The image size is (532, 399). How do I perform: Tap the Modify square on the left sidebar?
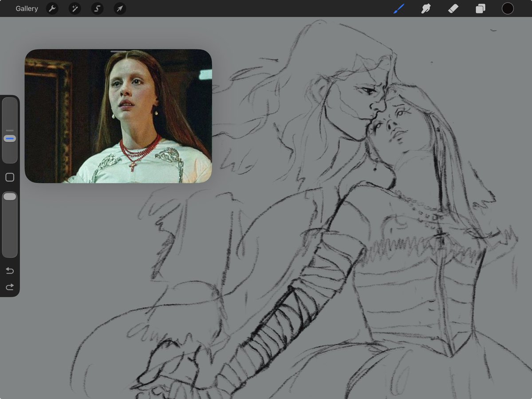click(x=10, y=177)
